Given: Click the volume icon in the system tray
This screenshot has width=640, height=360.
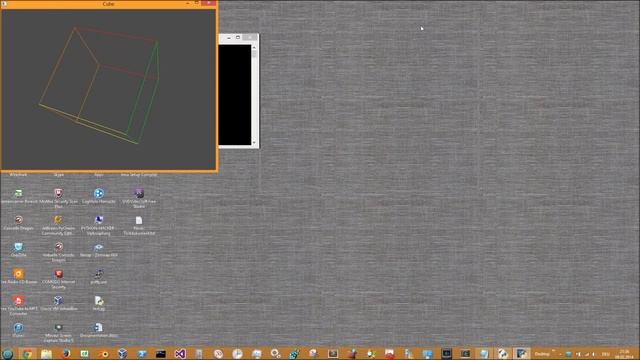Looking at the screenshot, I should point(593,354).
